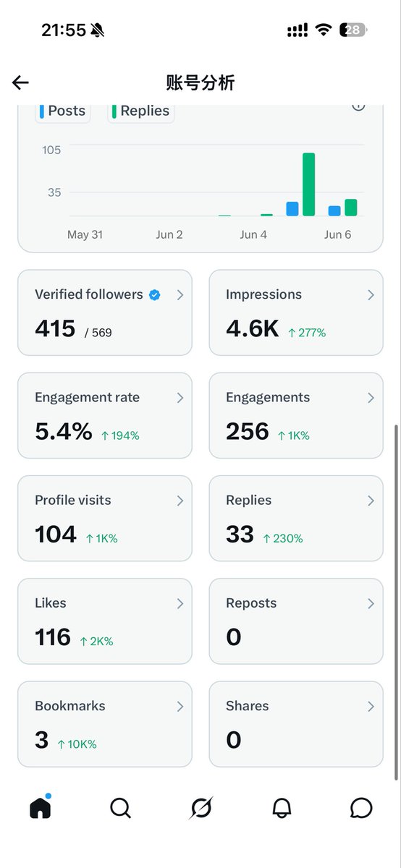Open the Search magnifier icon
This screenshot has width=401, height=868.
(120, 808)
